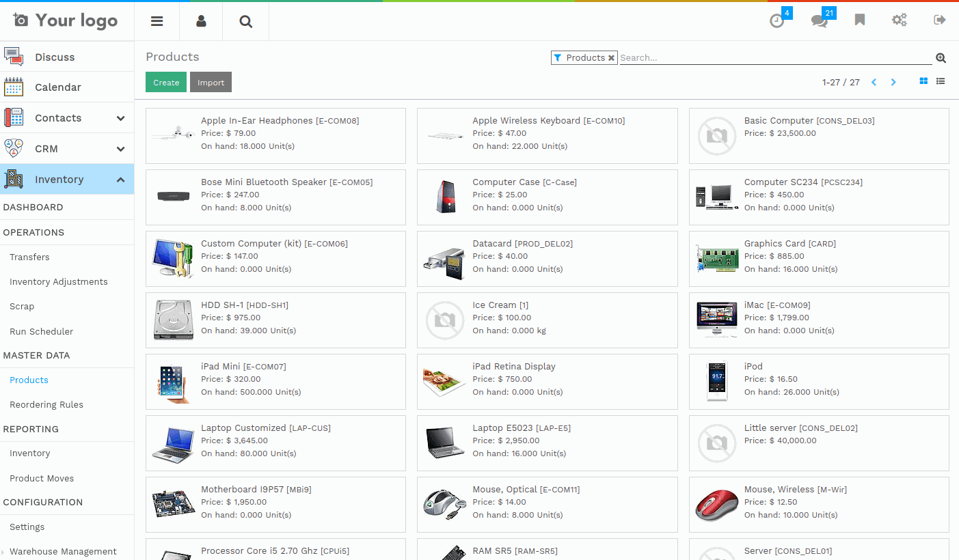Viewport: 959px width, 560px height.
Task: Click Custom Computer (kit) image
Action: pos(174,258)
